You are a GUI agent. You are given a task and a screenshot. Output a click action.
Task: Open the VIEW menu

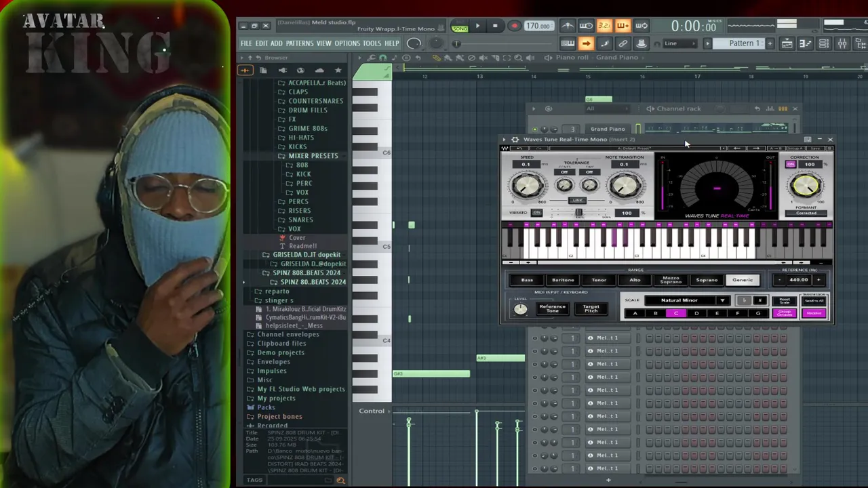coord(323,43)
